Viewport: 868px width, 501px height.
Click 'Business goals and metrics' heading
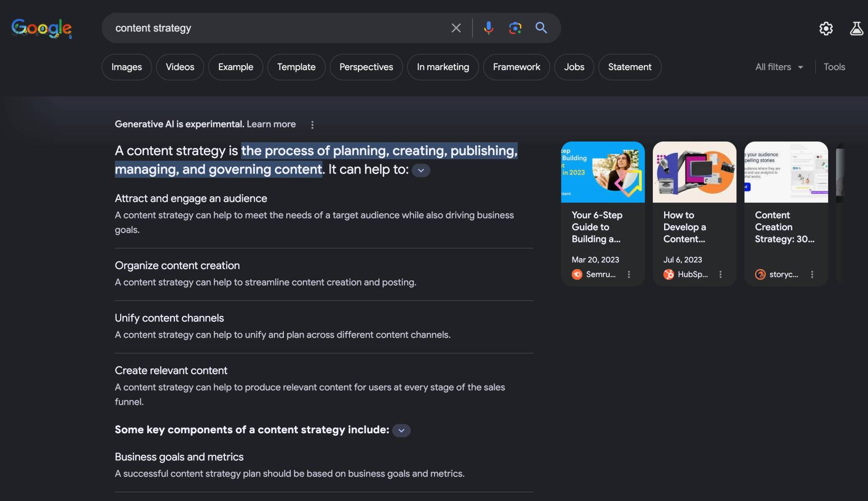click(x=179, y=457)
